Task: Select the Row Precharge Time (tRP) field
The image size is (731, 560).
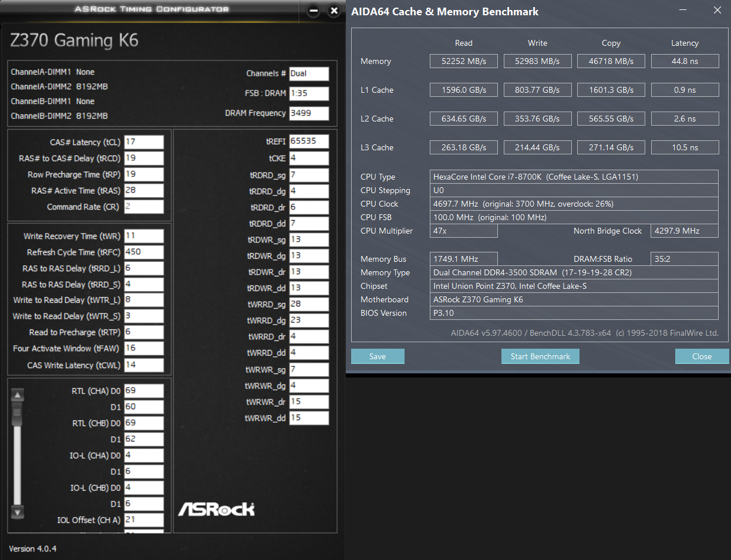Action: (144, 174)
